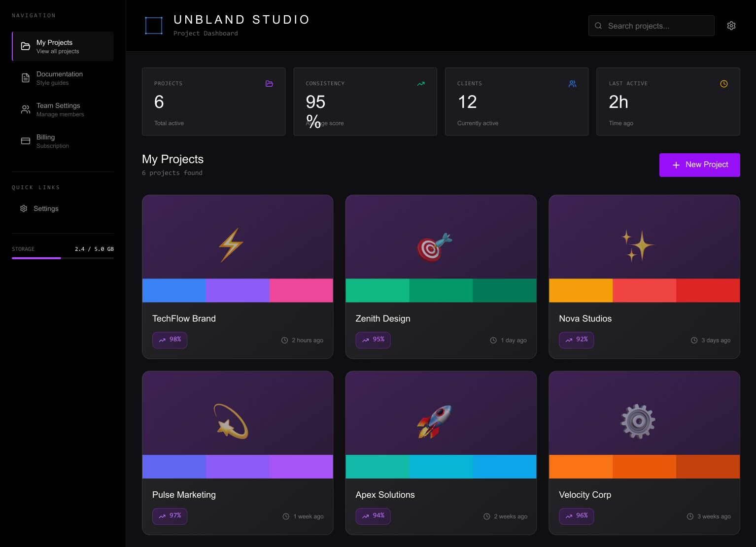Click the credit card icon beside Billing

point(26,141)
